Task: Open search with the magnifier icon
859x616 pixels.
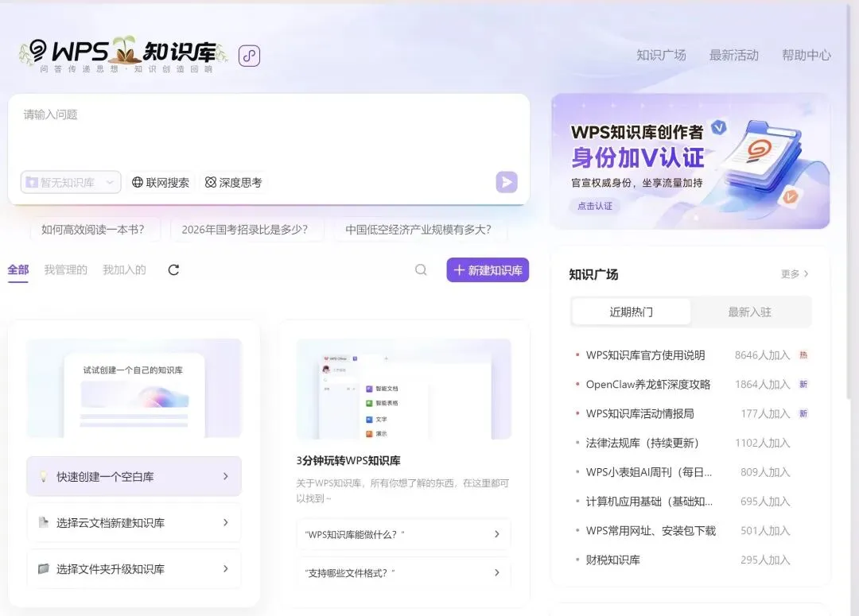Action: [x=421, y=269]
